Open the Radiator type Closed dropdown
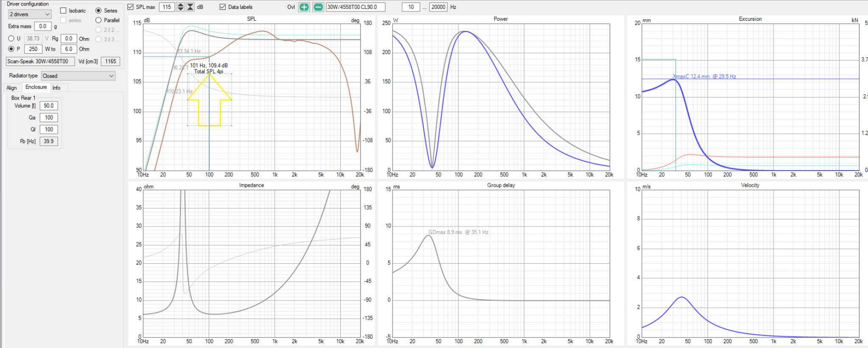 point(78,76)
